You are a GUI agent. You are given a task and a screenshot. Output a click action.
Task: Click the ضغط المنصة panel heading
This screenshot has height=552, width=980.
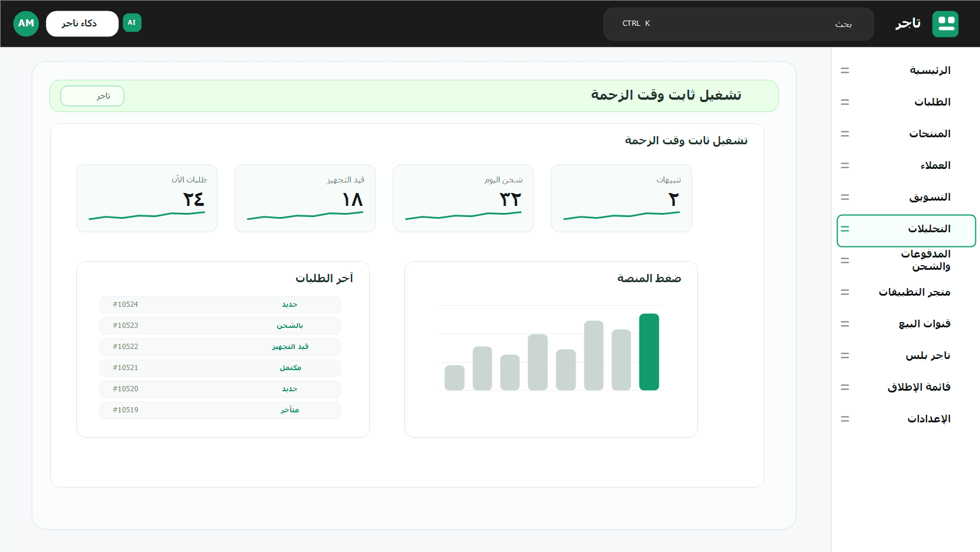click(649, 278)
